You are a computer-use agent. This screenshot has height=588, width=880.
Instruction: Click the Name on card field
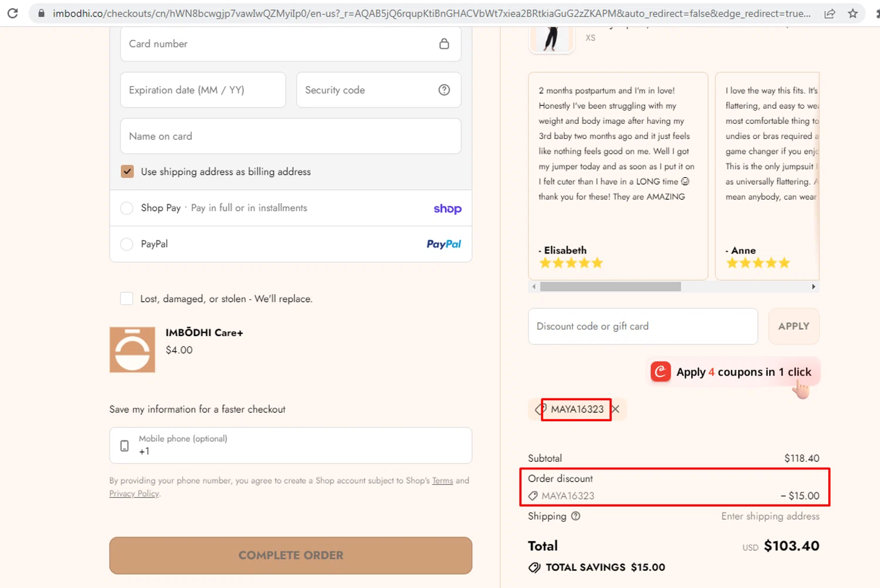pos(290,136)
